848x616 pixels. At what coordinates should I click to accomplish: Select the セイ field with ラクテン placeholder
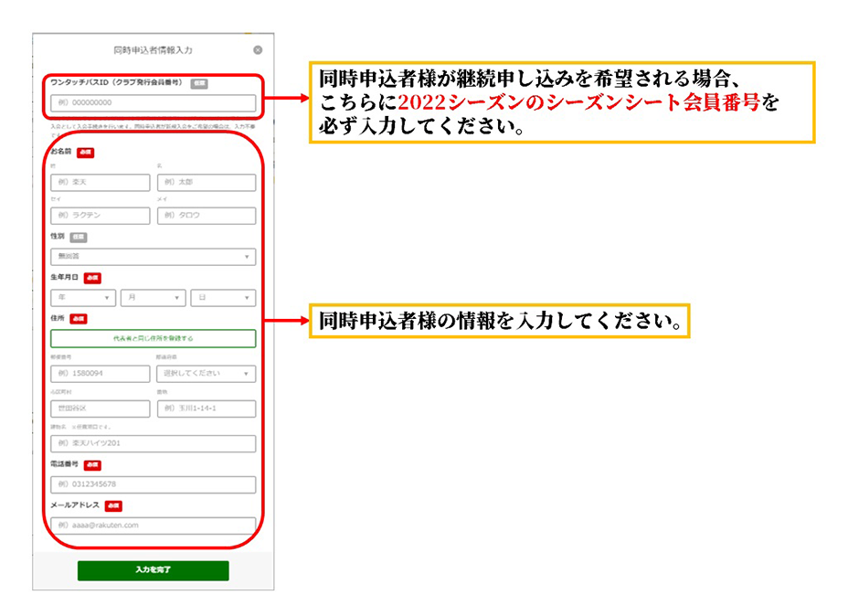pos(101,216)
